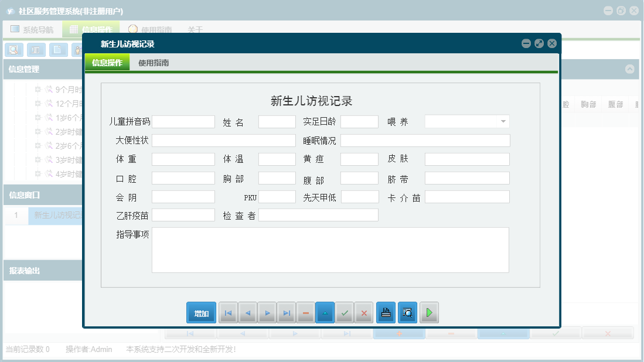This screenshot has width=644, height=362.
Task: Click the 会阴 input field
Action: [x=183, y=197]
